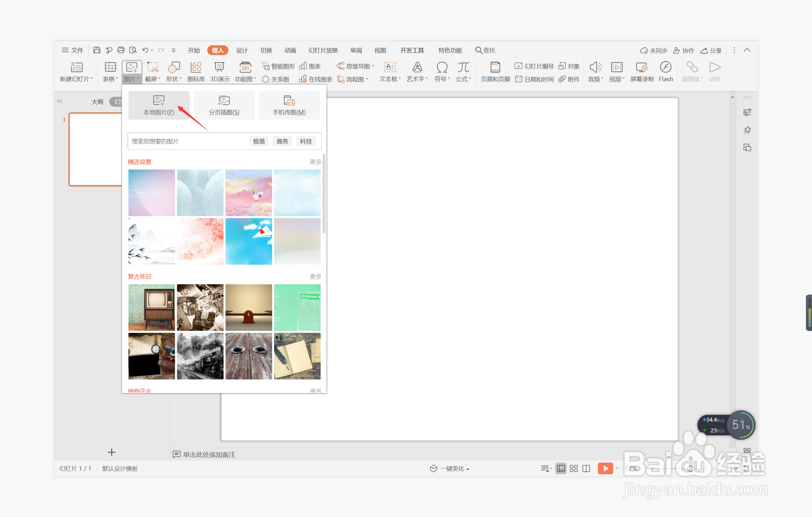Viewport: 812px width, 517px height.
Task: Toggle slide sorter grid view
Action: tap(573, 469)
